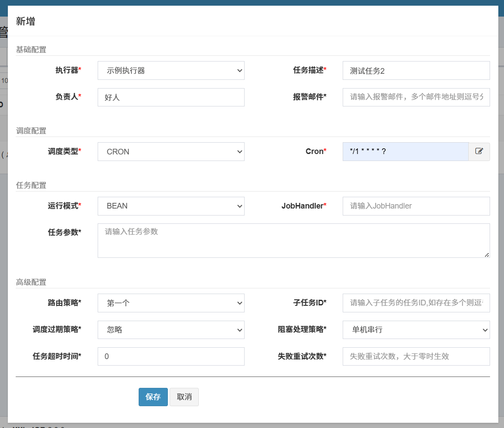
Task: Click the 任务参数 textarea
Action: (294, 240)
